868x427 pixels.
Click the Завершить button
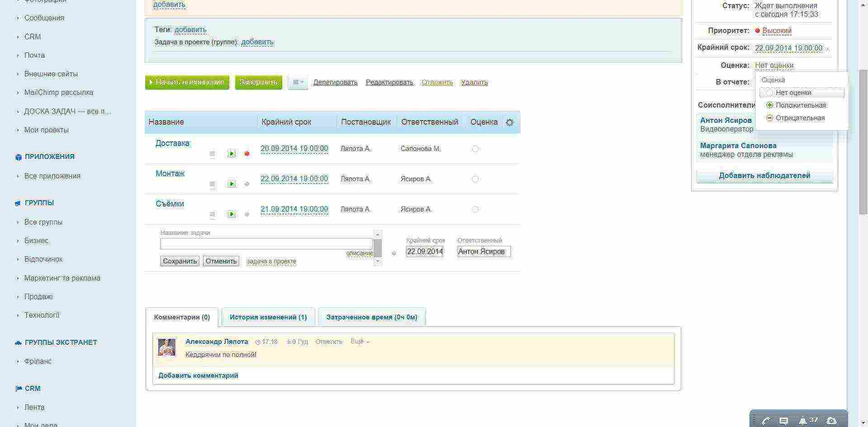[259, 82]
